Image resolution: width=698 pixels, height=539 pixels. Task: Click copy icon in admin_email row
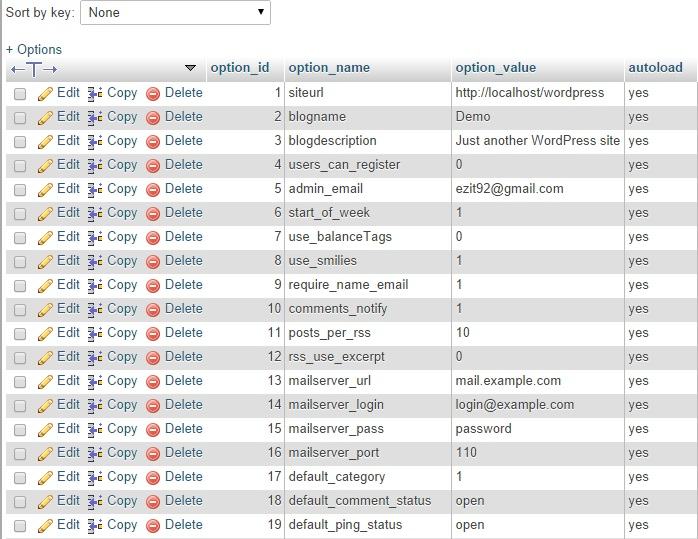pyautogui.click(x=95, y=190)
